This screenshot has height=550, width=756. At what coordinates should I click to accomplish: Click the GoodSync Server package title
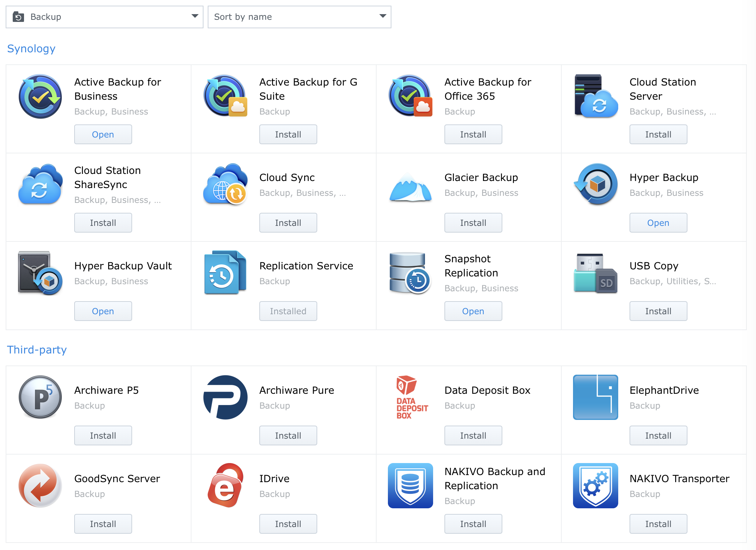click(117, 479)
